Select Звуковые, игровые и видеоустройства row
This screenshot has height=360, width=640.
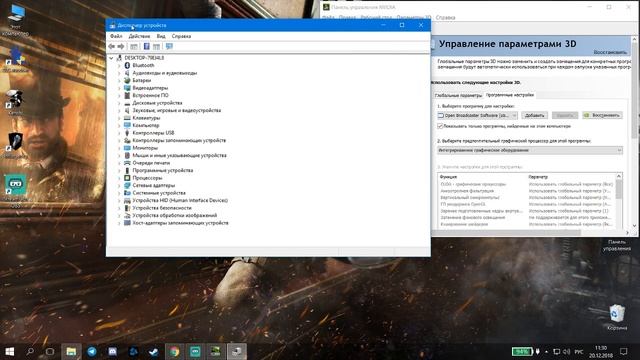tap(176, 110)
